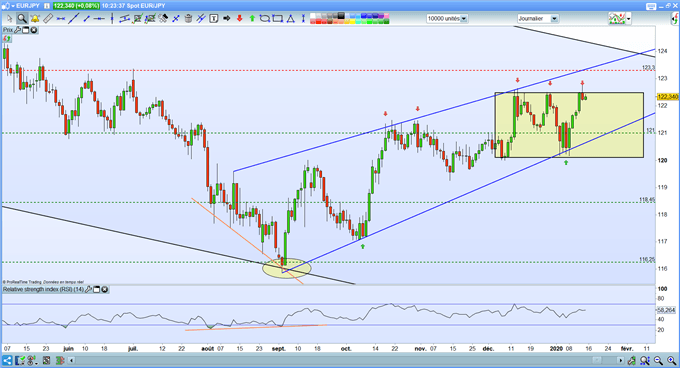Click the RSI panel window icon
Screen dimensions: 680x368
coord(97,289)
